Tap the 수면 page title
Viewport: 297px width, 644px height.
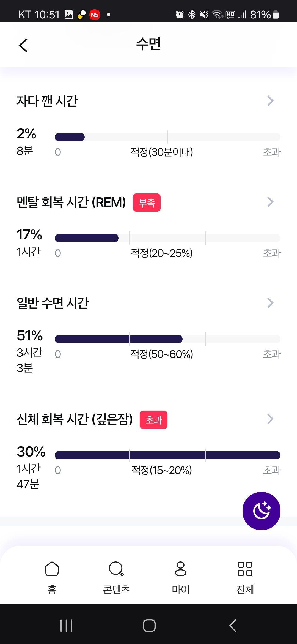click(x=148, y=44)
